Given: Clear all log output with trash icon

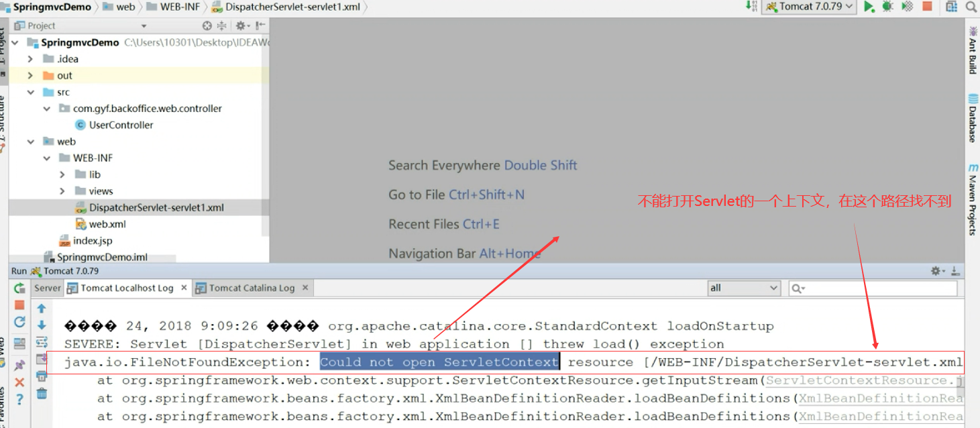Looking at the screenshot, I should click(x=42, y=394).
